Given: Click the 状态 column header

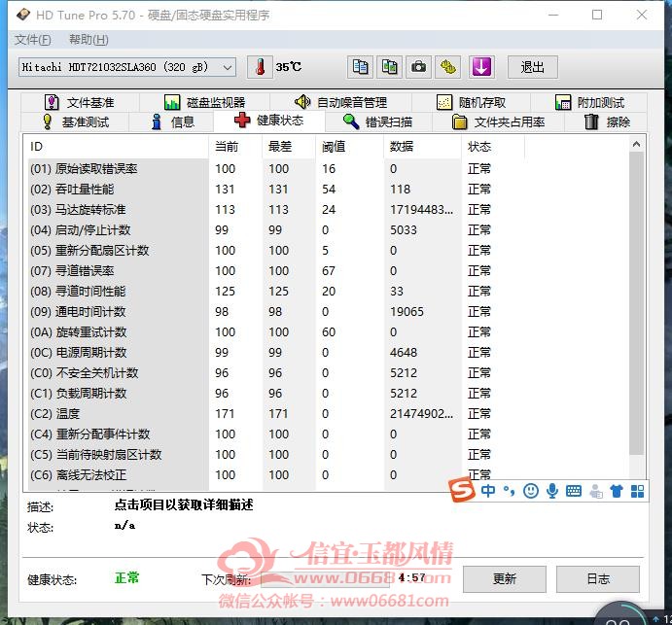Looking at the screenshot, I should coord(493,147).
